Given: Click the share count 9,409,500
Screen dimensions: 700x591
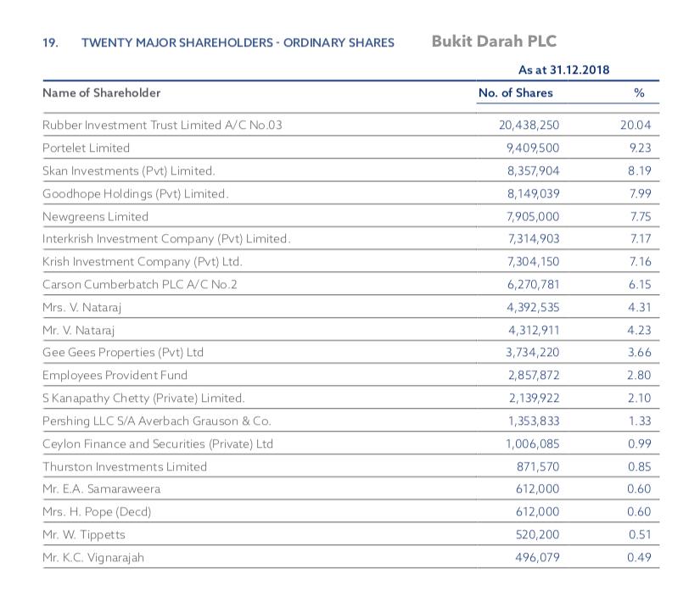Looking at the screenshot, I should point(533,148).
